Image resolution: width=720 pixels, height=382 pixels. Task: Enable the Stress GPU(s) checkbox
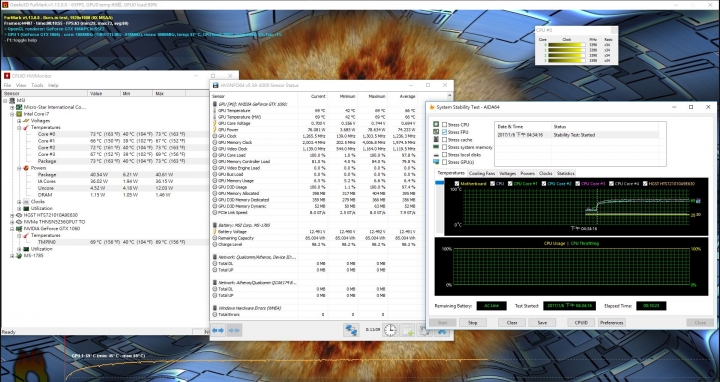tap(444, 162)
